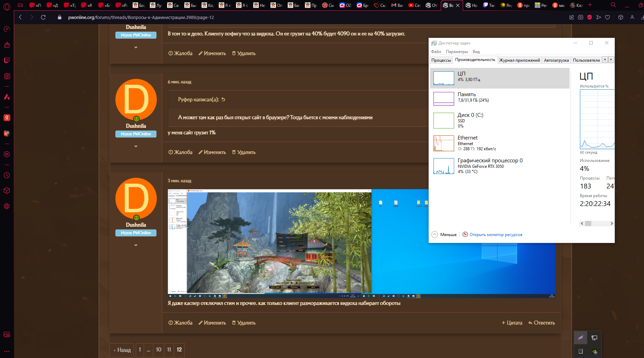Screen dimensions: 644x358
Task: Add page to bookmarks with heart icon
Action: coord(607,17)
